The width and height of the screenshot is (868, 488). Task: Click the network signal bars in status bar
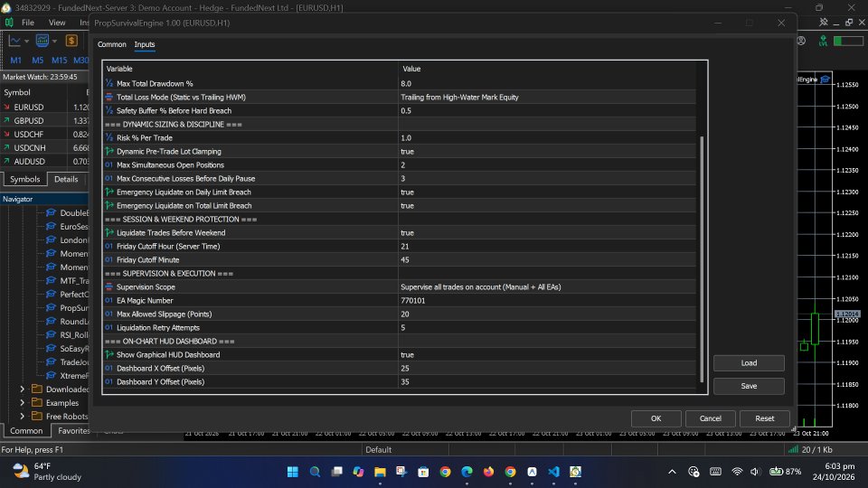tap(793, 449)
